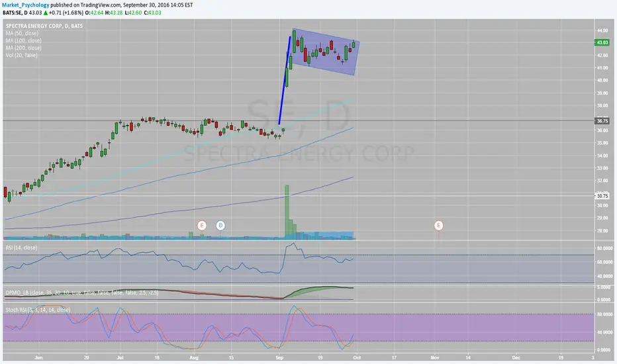
Task: Select the 30.75 horizontal line price label
Action: pyautogui.click(x=602, y=196)
